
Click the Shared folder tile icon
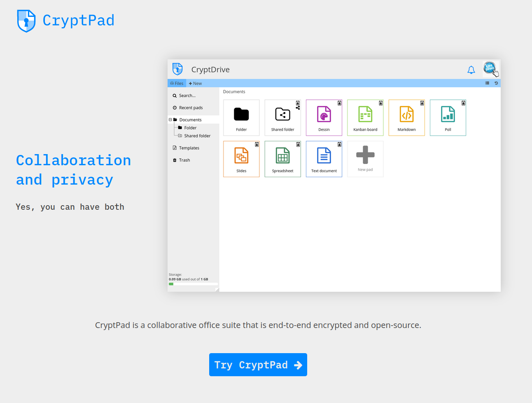[x=283, y=114]
